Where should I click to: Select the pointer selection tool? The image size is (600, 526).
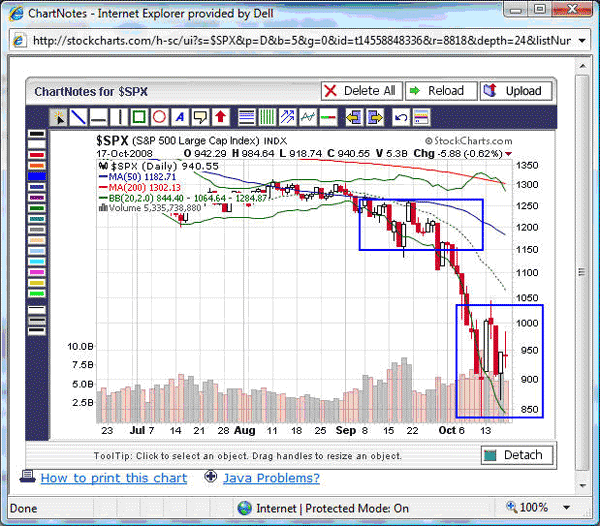[x=59, y=117]
